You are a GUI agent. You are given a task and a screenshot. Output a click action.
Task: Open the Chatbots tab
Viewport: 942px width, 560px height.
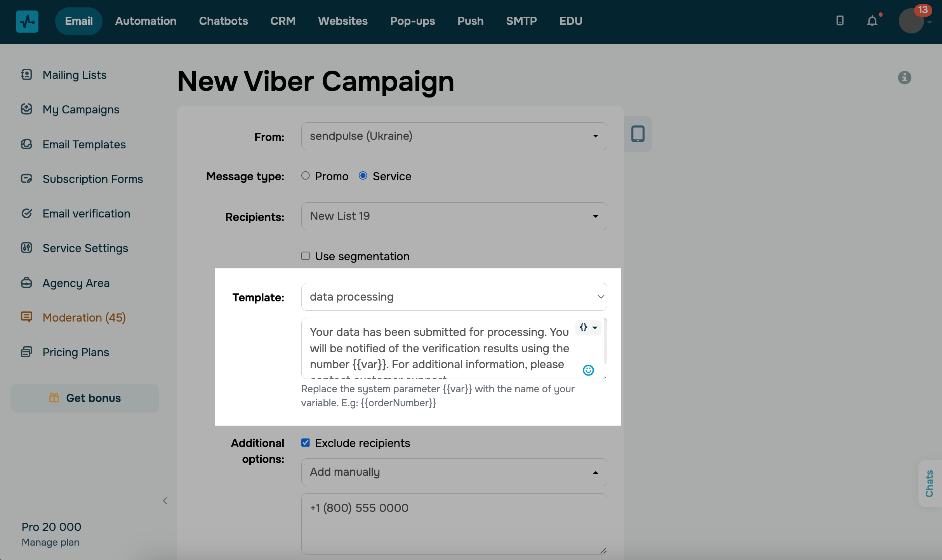pos(223,21)
